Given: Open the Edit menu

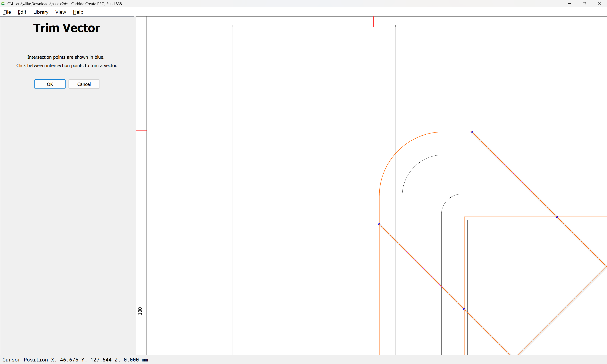Looking at the screenshot, I should click(x=22, y=12).
